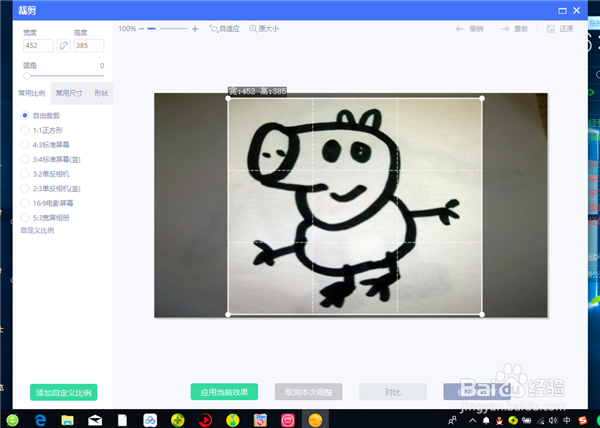Screen dimensions: 600x428
Task: Switch to the 形状 tab
Action: coord(101,93)
